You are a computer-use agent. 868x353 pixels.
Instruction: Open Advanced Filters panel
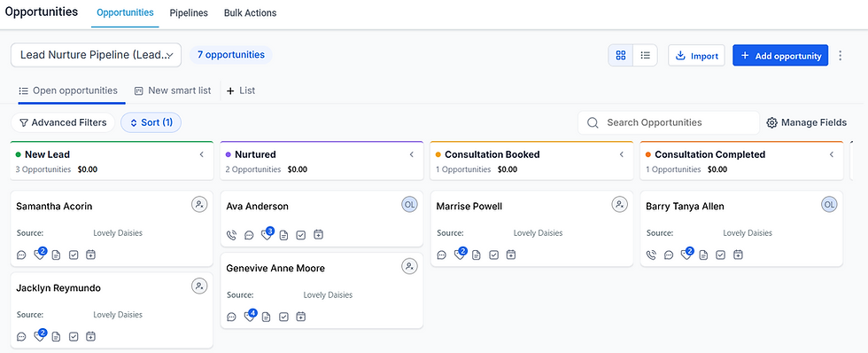(63, 122)
